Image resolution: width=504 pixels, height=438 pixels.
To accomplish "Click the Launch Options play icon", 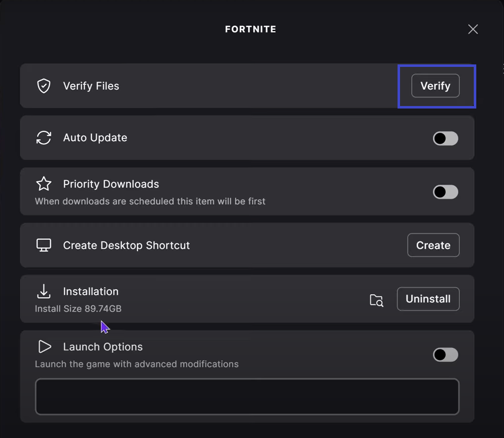I will pyautogui.click(x=44, y=346).
